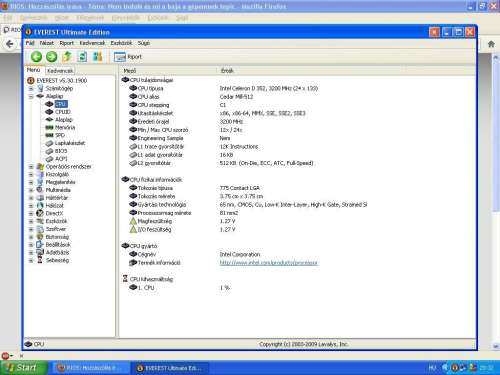Open the Kedvencek menu in menu bar
The height and width of the screenshot is (375, 500).
pos(92,43)
